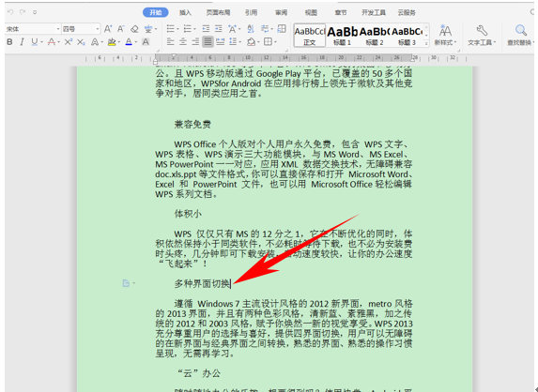Select the 开始 ribbon tab
Image resolution: width=538 pixels, height=392 pixels.
tap(156, 12)
